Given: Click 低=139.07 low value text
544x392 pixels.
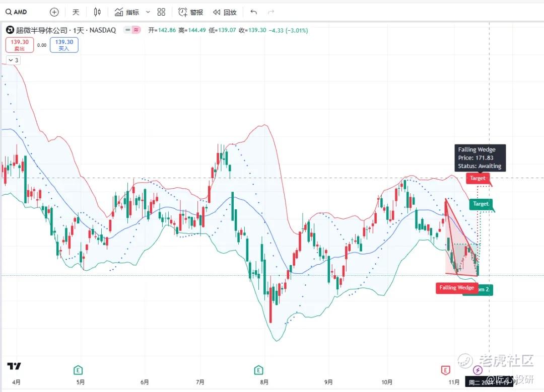Looking at the screenshot, I should pos(222,30).
